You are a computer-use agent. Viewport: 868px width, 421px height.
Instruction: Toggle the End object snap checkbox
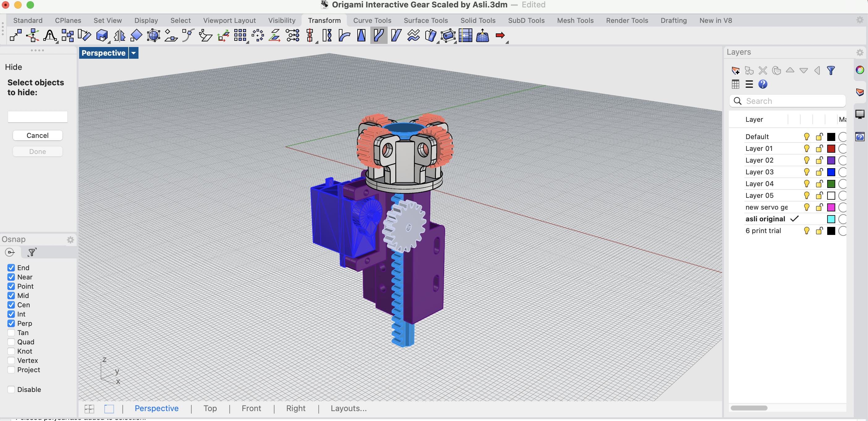(x=11, y=268)
